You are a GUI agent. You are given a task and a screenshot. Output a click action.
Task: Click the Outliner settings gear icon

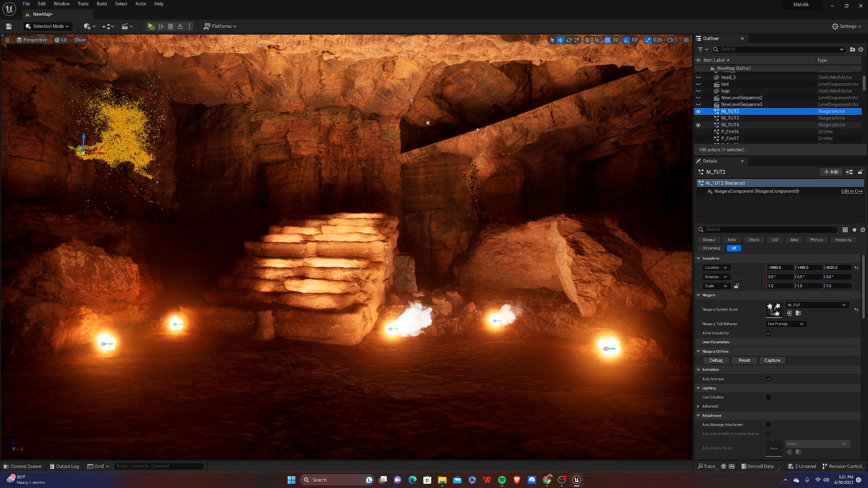861,49
